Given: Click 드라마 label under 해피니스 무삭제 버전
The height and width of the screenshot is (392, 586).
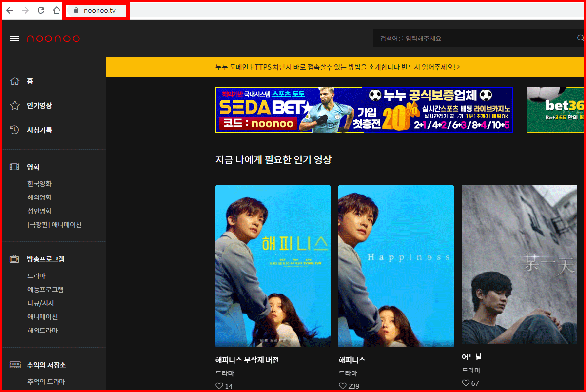Looking at the screenshot, I should click(225, 373).
